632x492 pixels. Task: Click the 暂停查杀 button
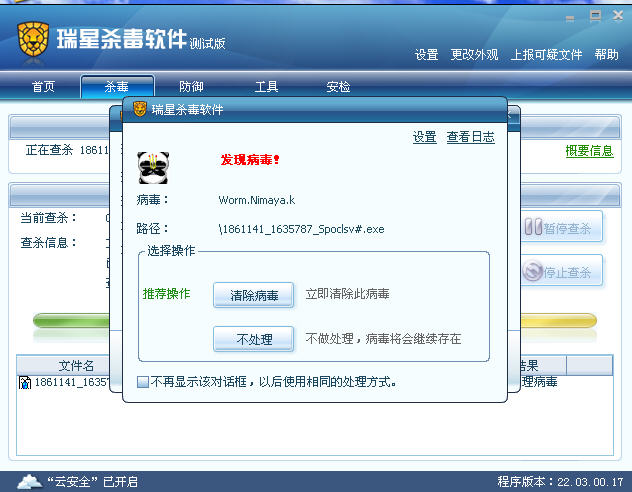[x=562, y=227]
